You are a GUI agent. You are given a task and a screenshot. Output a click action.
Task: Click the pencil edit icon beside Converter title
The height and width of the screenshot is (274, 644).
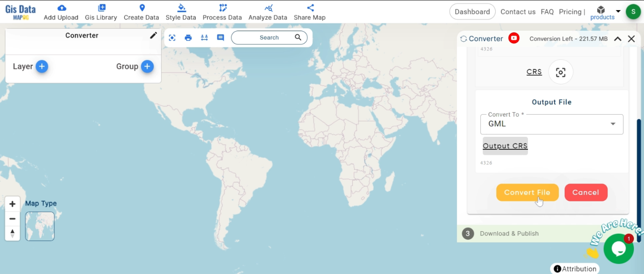coord(153,36)
